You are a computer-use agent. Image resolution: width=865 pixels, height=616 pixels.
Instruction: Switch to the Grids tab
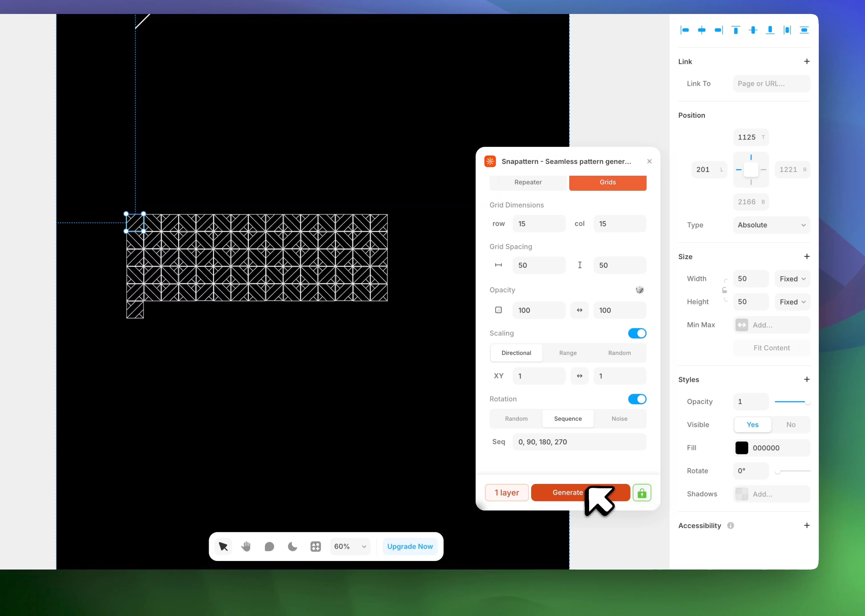pyautogui.click(x=607, y=183)
